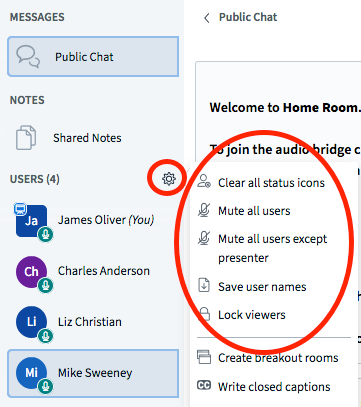Click Liz Christian's Li avatar
This screenshot has height=407, width=361.
pyautogui.click(x=31, y=322)
